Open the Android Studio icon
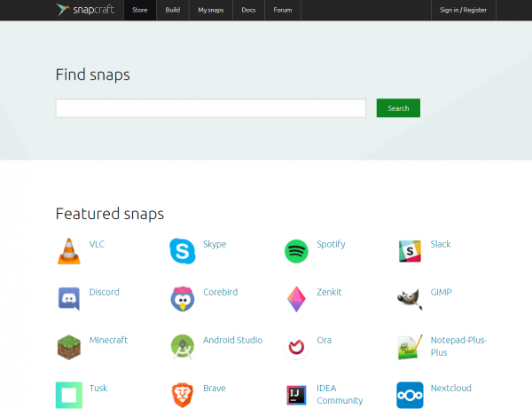Image resolution: width=532 pixels, height=409 pixels. [182, 347]
